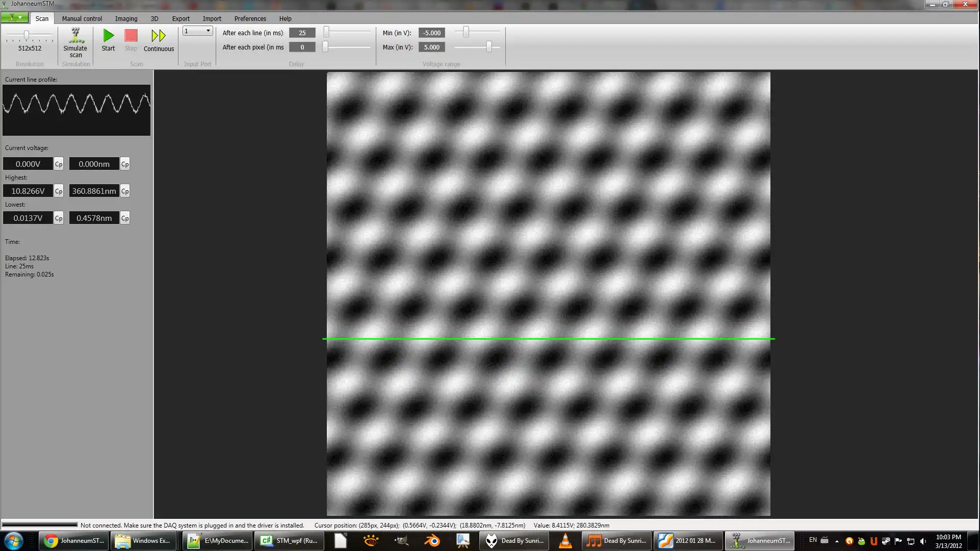
Task: Copy current voltage 0.000V with Cp button
Action: 59,164
